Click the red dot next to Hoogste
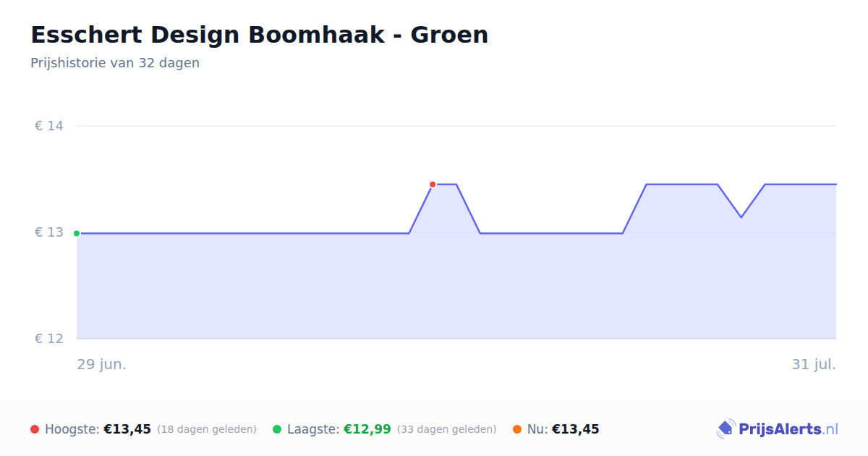This screenshot has height=456, width=868. point(35,429)
